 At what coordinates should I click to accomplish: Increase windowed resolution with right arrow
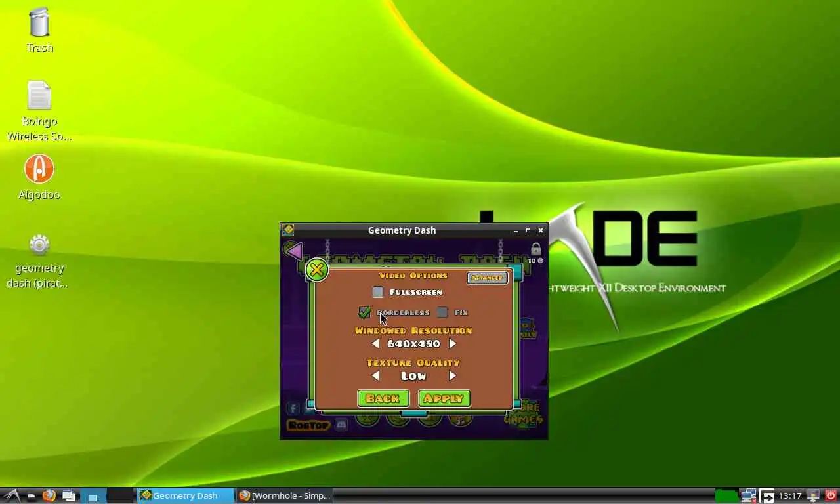coord(452,344)
